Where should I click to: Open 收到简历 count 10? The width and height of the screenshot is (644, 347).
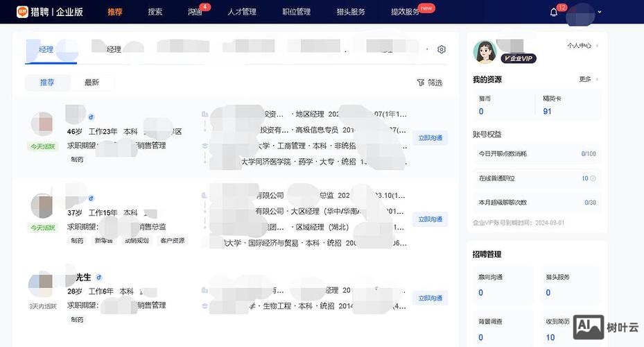click(x=550, y=337)
